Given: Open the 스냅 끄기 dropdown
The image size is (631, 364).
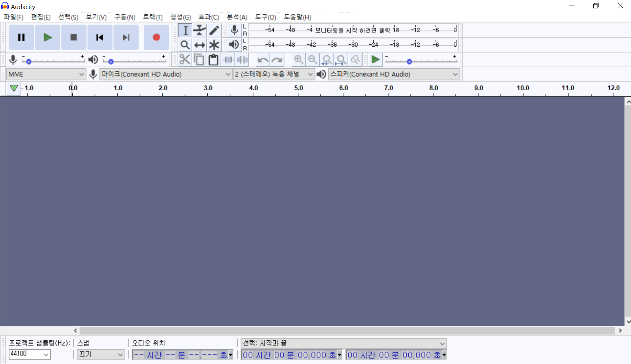Looking at the screenshot, I should pyautogui.click(x=101, y=355).
